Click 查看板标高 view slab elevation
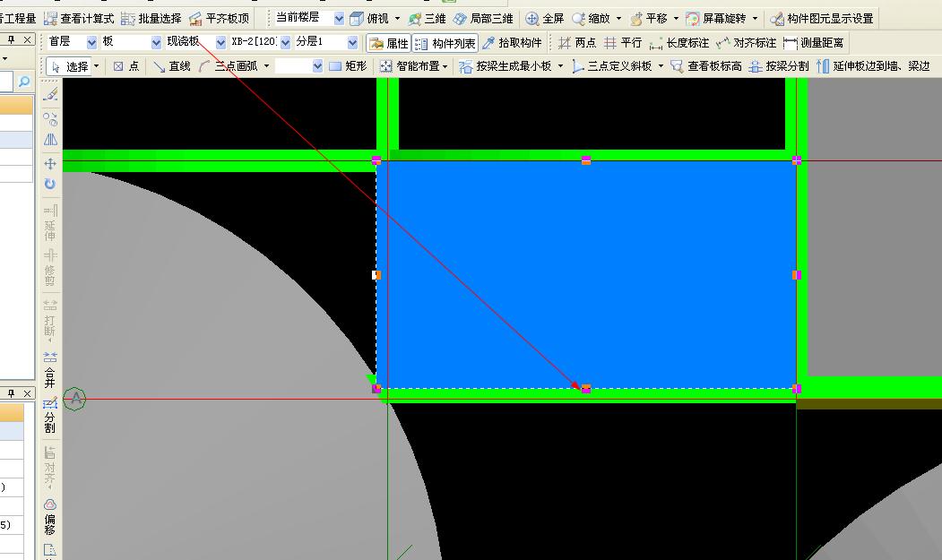 tap(706, 66)
